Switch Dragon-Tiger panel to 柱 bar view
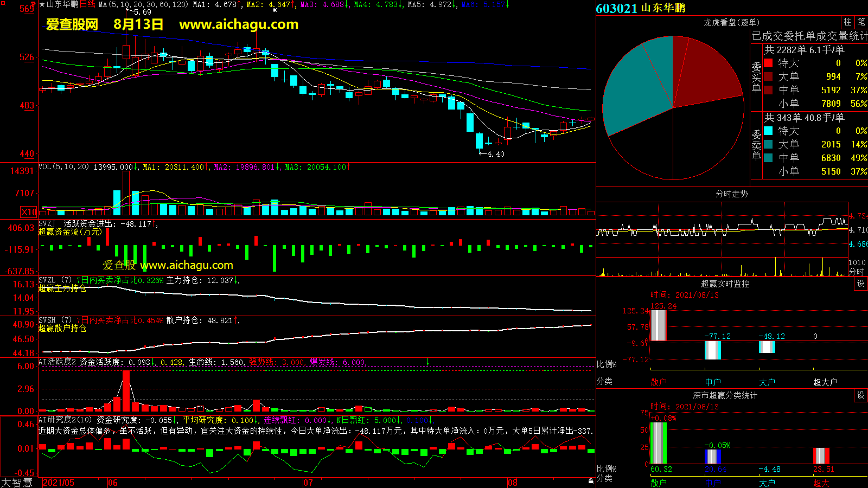 (x=847, y=22)
